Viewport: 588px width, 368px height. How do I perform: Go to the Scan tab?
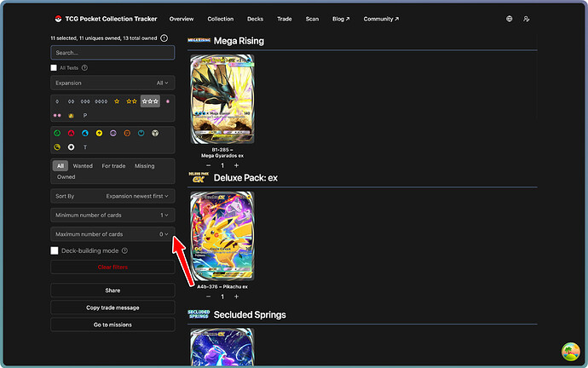tap(312, 19)
